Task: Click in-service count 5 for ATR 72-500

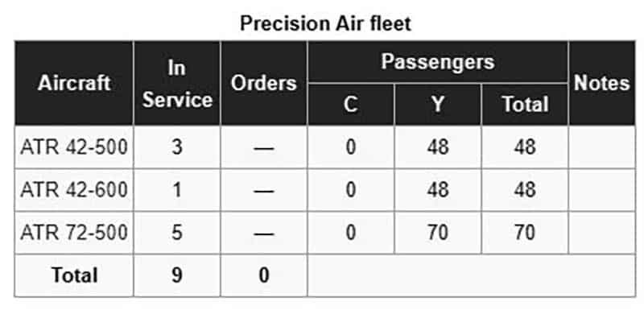Action: tap(177, 233)
